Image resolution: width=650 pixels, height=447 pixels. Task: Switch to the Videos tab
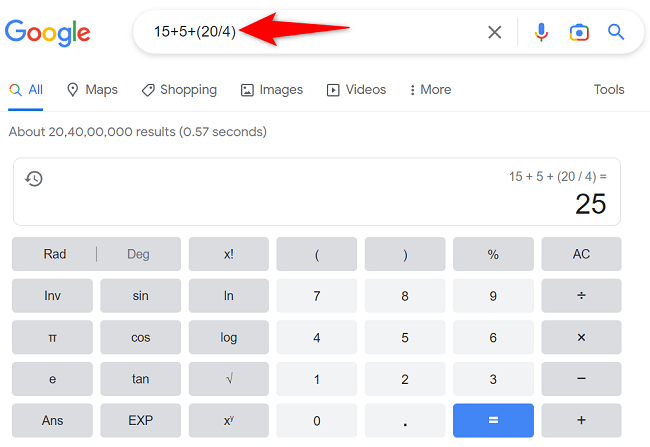click(356, 90)
